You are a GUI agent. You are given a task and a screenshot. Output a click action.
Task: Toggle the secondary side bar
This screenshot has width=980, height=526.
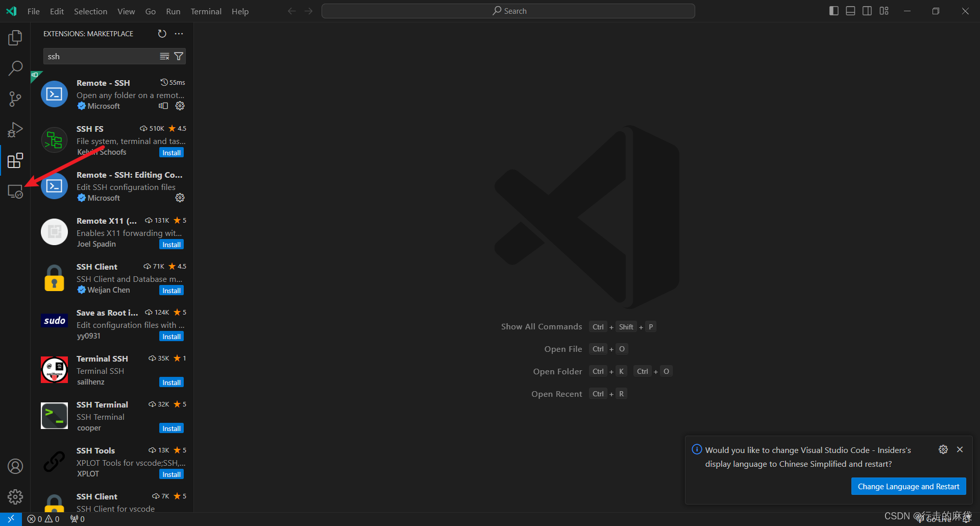pos(867,11)
